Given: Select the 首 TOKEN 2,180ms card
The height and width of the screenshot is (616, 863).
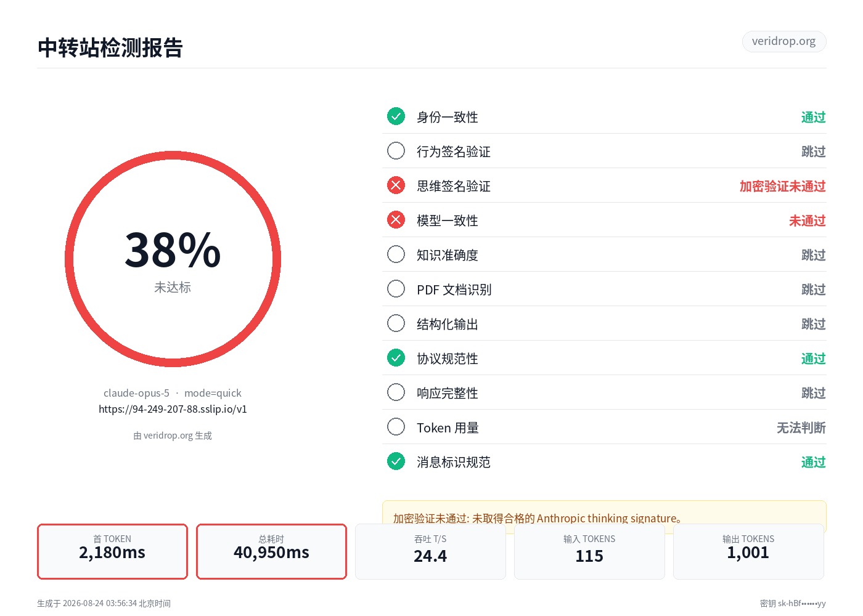Looking at the screenshot, I should click(112, 551).
